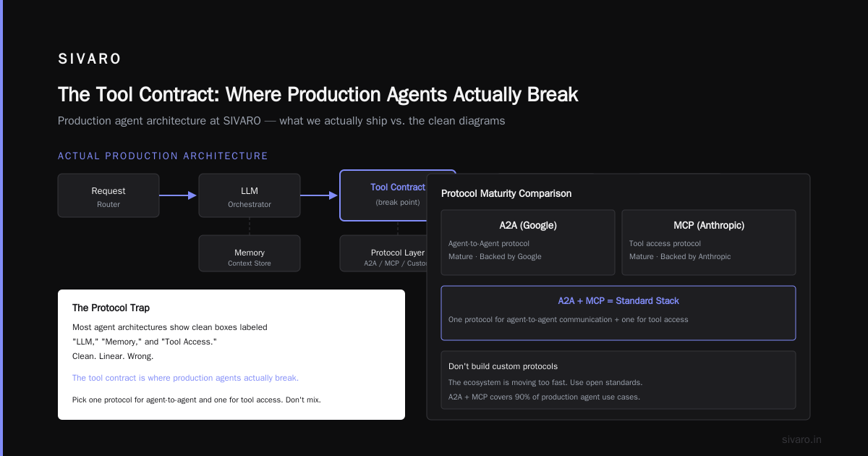This screenshot has width=868, height=456.
Task: Click 'The Protocol Trap' heading
Action: pos(111,308)
